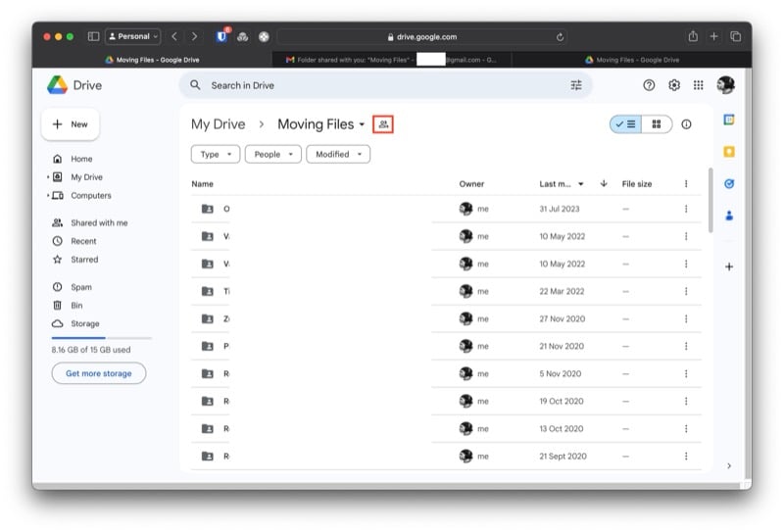Click Get more storage button
The height and width of the screenshot is (532, 784).
click(99, 373)
